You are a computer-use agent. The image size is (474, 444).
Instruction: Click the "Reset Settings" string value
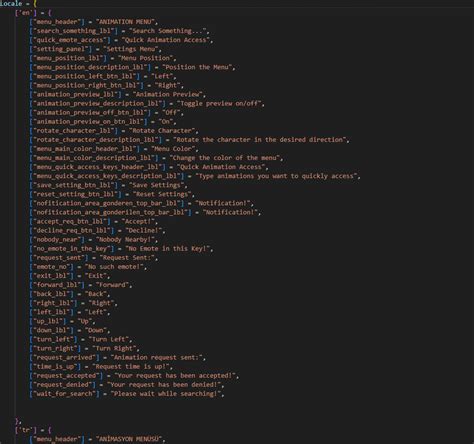[162, 194]
